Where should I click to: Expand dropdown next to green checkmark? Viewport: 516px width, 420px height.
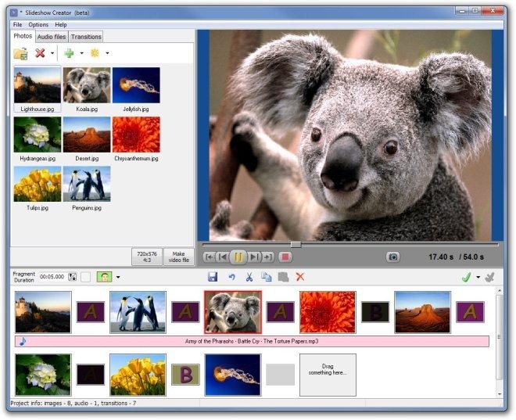(478, 277)
